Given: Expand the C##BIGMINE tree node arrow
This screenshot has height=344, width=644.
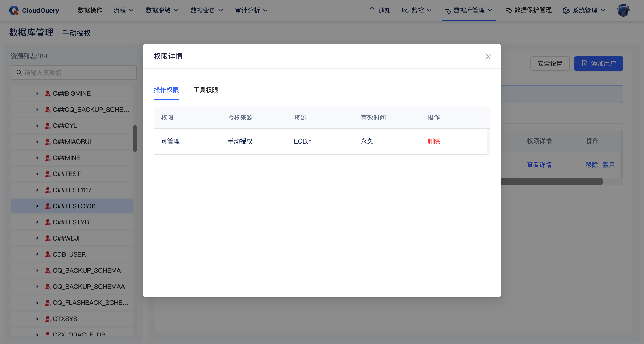Looking at the screenshot, I should [37, 93].
